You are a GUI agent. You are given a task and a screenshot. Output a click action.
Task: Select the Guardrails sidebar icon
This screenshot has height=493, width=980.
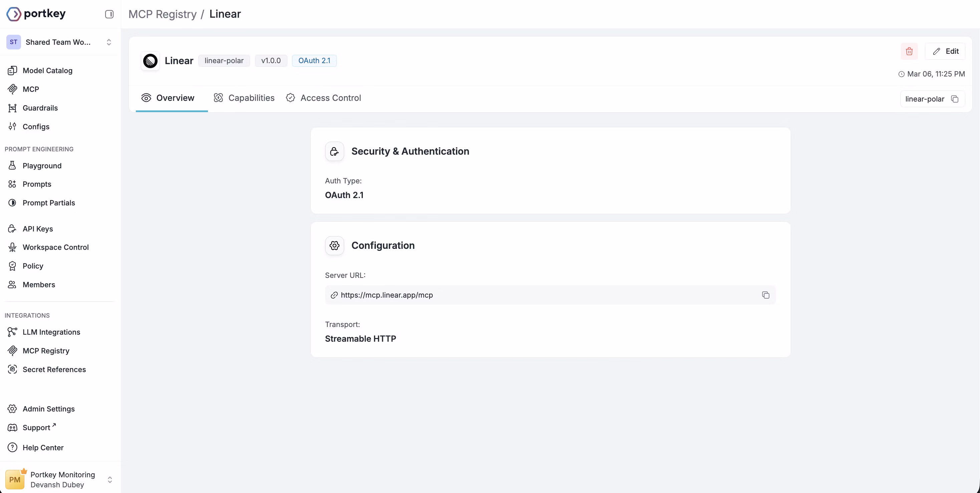coord(13,108)
